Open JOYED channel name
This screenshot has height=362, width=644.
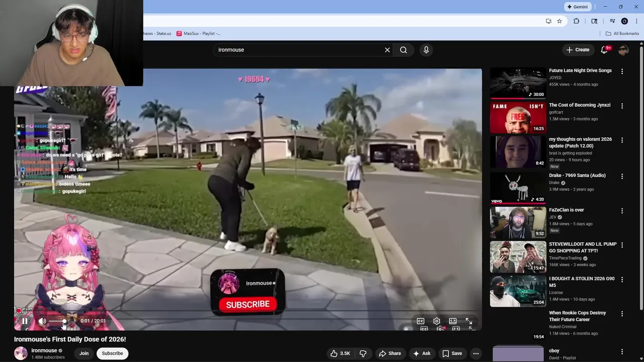tap(555, 78)
